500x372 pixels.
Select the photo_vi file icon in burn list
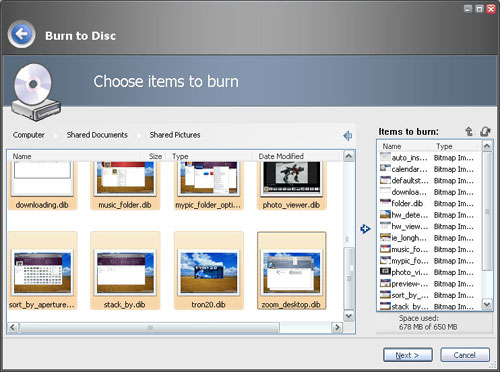(x=385, y=272)
